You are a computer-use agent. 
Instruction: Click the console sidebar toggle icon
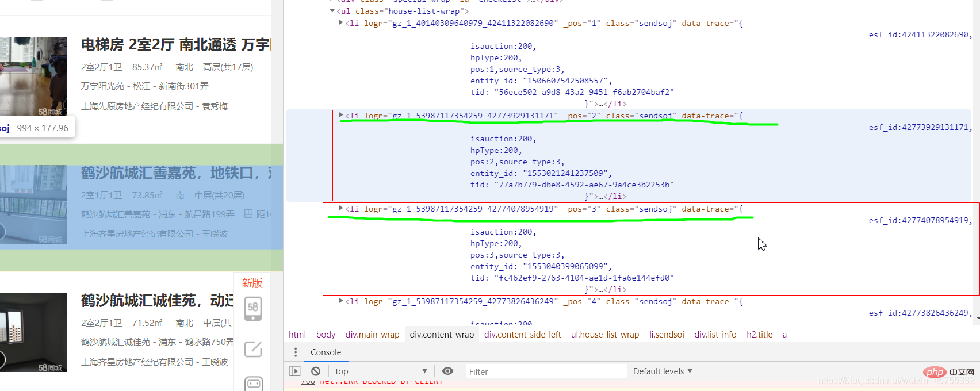click(x=295, y=371)
